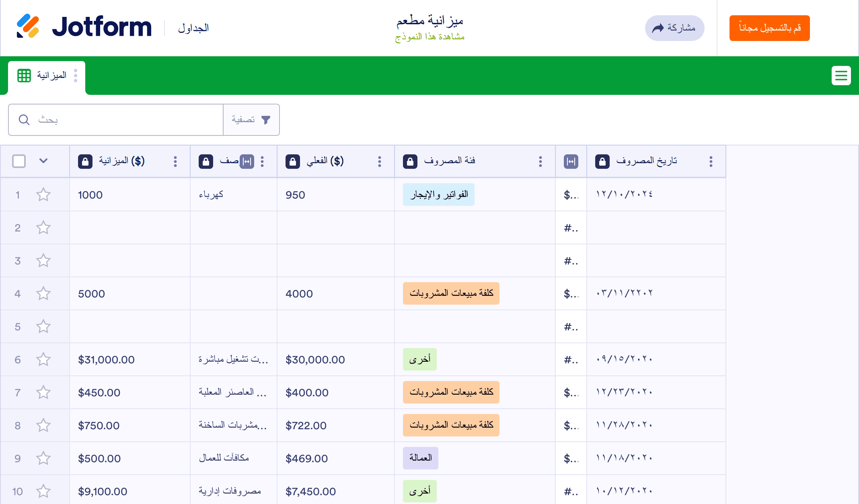Click the Jotform logo icon
Image resolution: width=859 pixels, height=504 pixels.
pos(28,27)
